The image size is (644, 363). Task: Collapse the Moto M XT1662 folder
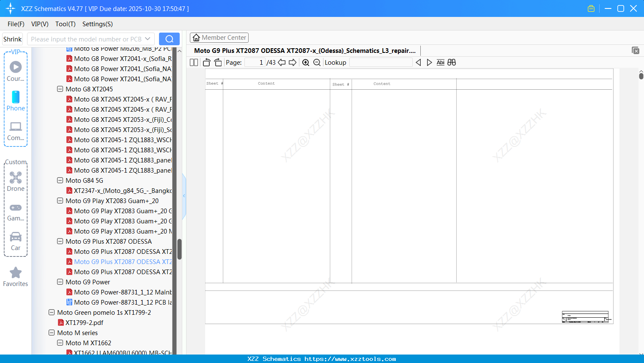click(x=60, y=343)
